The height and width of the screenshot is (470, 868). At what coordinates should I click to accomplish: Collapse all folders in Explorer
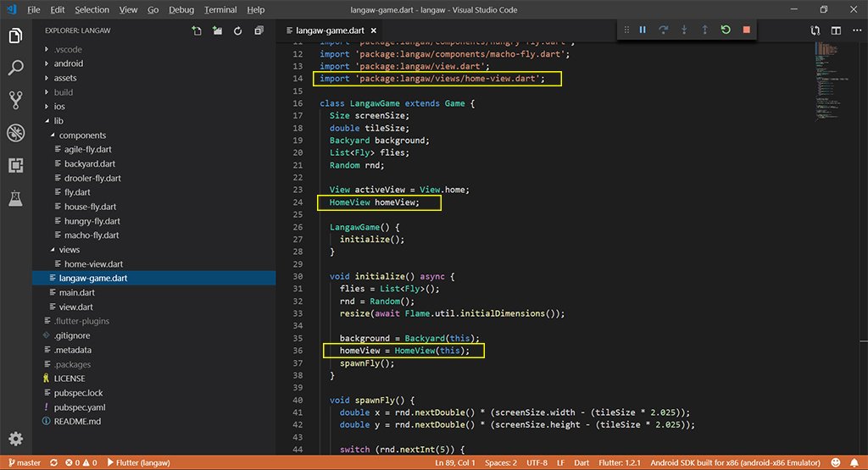(x=258, y=31)
